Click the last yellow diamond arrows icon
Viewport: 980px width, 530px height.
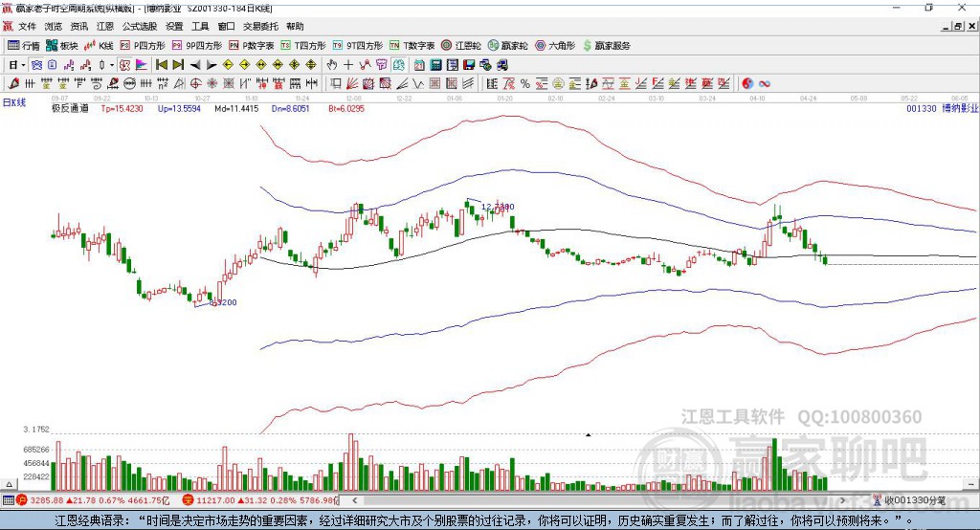(311, 65)
